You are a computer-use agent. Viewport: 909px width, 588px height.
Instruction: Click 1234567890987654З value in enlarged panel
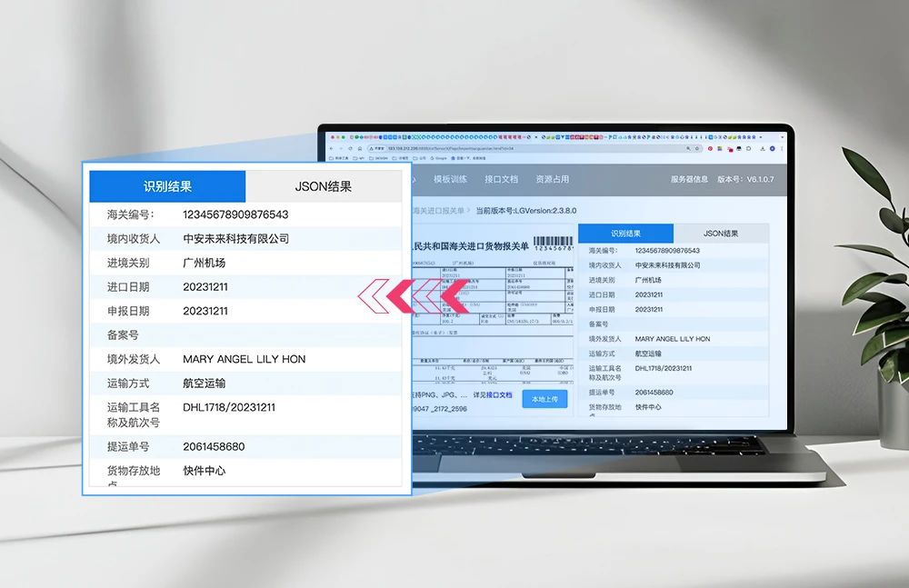click(x=235, y=214)
